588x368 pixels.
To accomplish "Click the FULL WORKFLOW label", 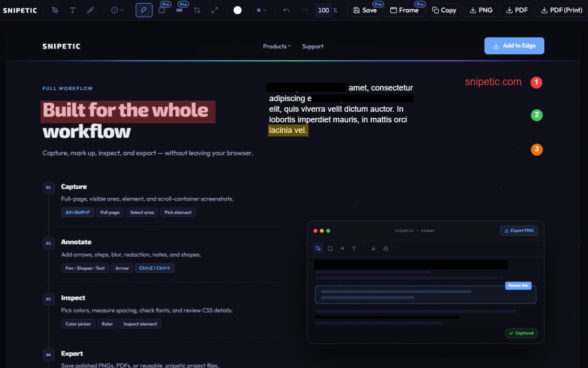I will [68, 88].
